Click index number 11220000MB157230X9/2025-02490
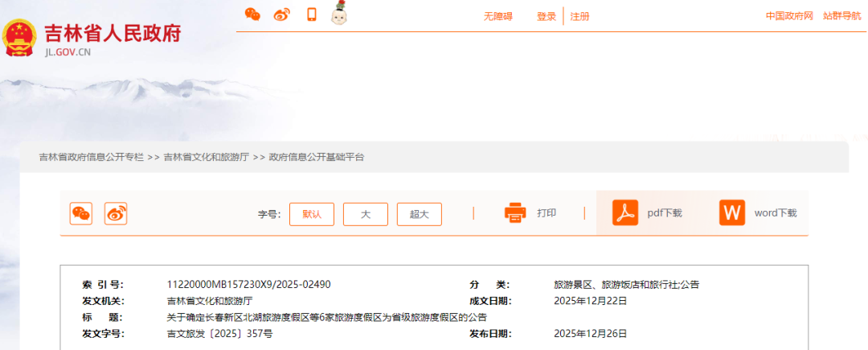This screenshot has height=350, width=868. point(248,285)
